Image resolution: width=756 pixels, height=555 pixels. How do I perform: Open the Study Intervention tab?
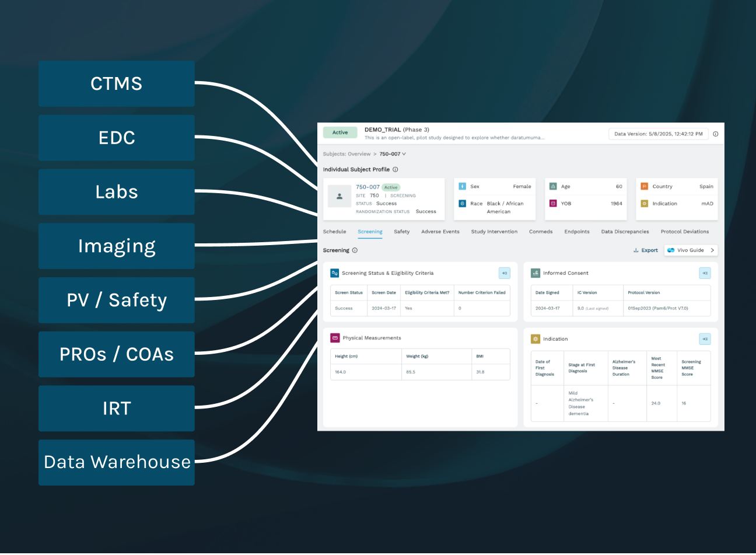(494, 232)
